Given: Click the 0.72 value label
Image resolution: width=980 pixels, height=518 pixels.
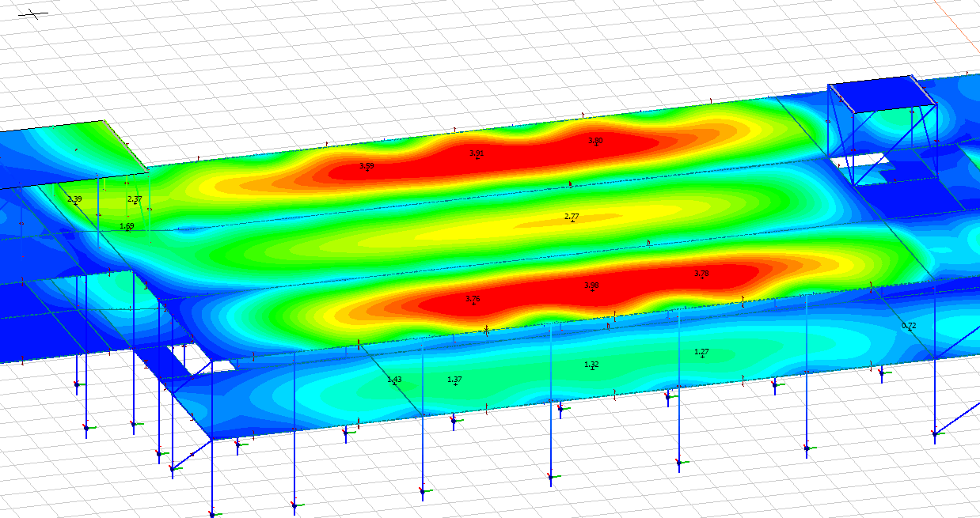Looking at the screenshot, I should click(x=909, y=325).
